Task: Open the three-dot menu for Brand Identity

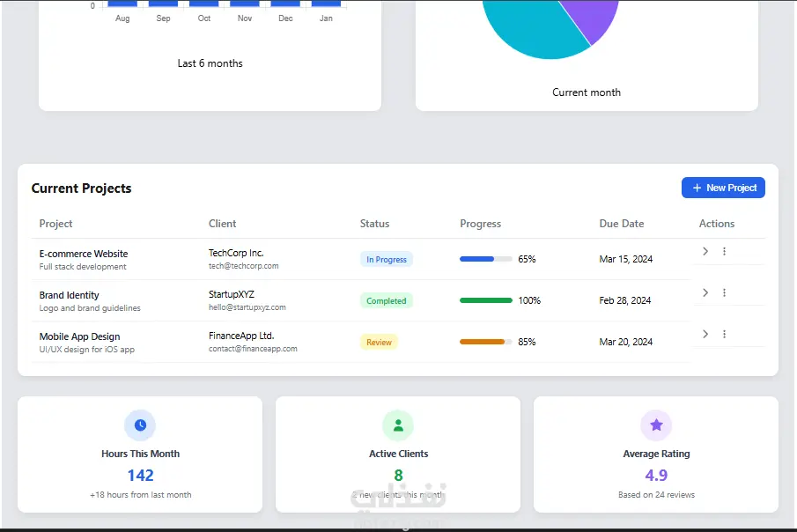Action: [724, 292]
